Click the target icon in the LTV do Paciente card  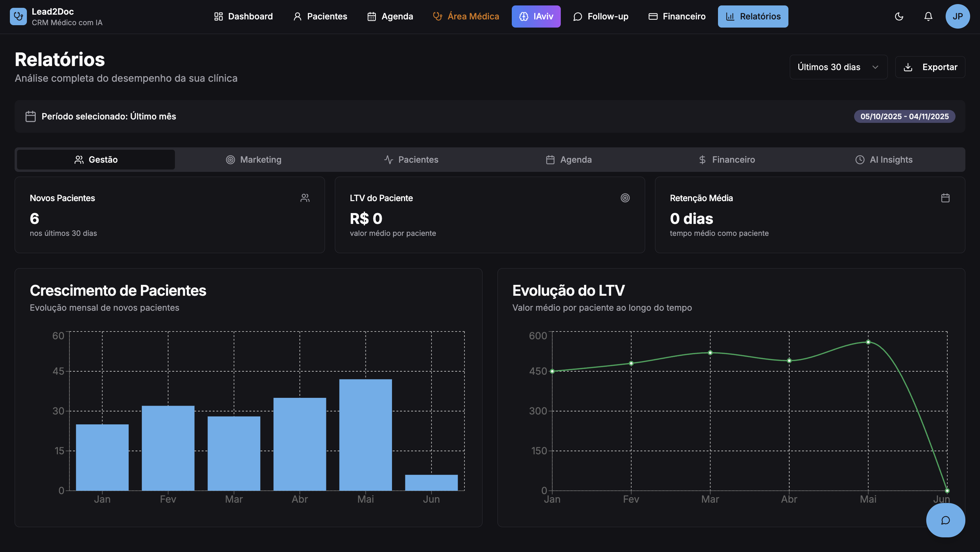(625, 198)
